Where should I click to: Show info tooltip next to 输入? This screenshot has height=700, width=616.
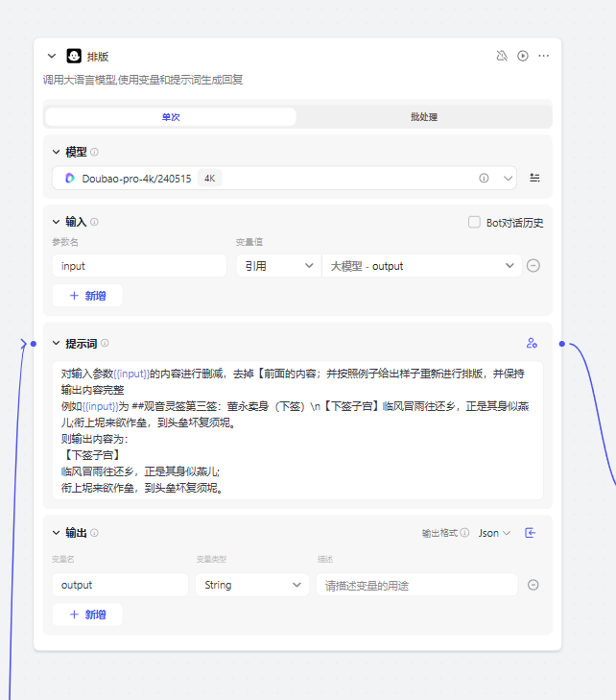95,222
